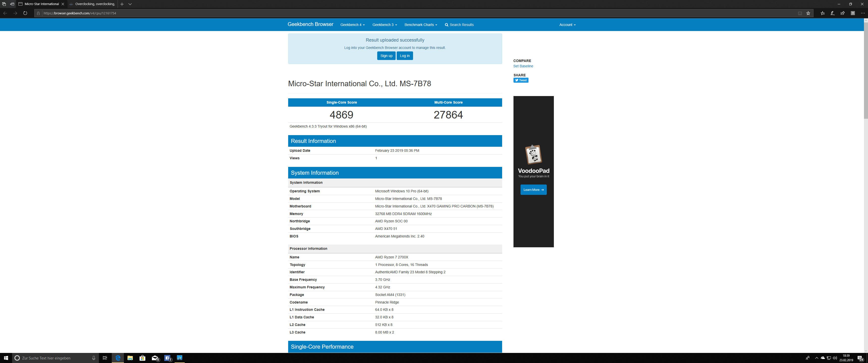Open Reading view book icon
This screenshot has width=868, height=363.
click(x=800, y=13)
